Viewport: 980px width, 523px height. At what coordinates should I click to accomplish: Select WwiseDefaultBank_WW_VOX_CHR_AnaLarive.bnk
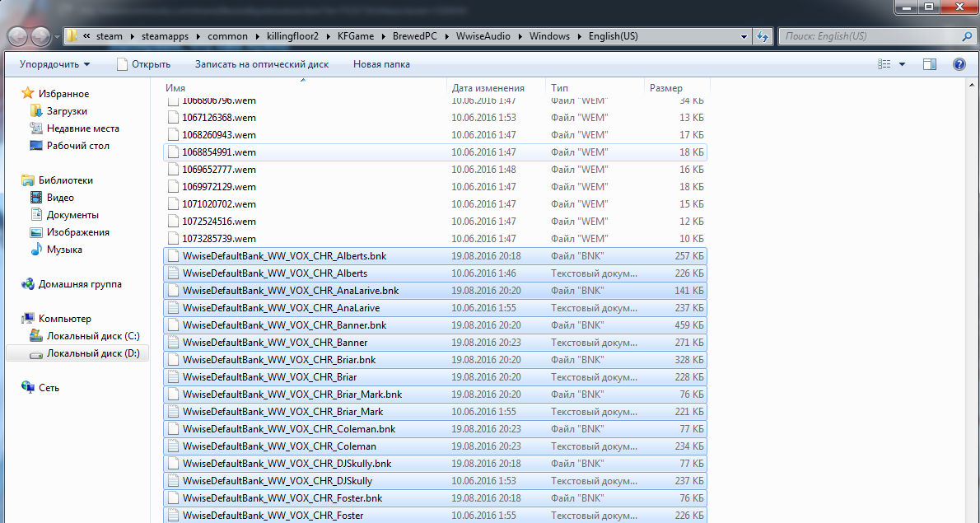tap(435, 291)
